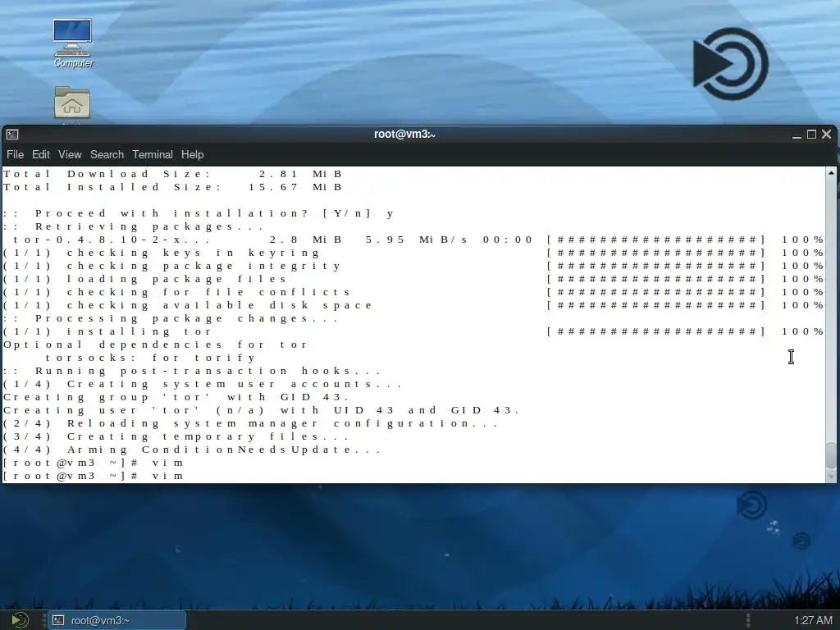Click 'Creating temporary files...' line
Image resolution: width=840 pixels, height=630 pixels.
coord(176,436)
